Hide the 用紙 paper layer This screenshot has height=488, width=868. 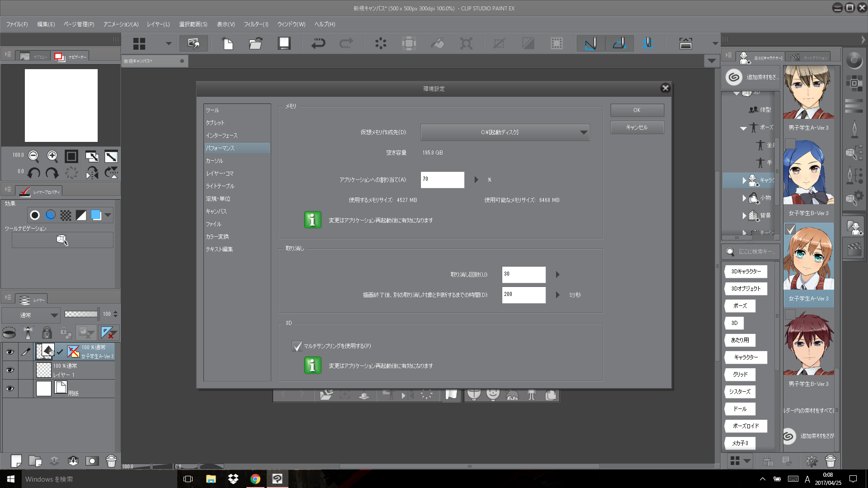9,389
